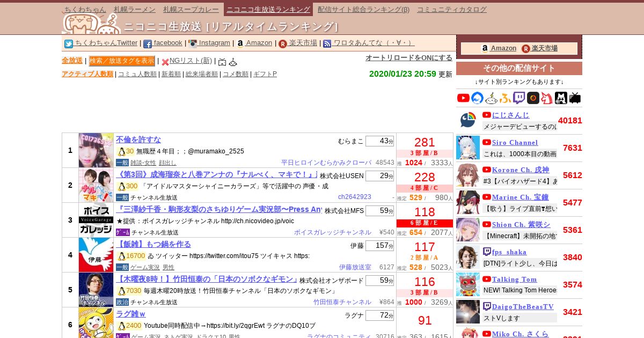Screen dimensions: 644x338
Task: Click YouTube icon beside Korone Ch. 戌神
Action: (487, 170)
